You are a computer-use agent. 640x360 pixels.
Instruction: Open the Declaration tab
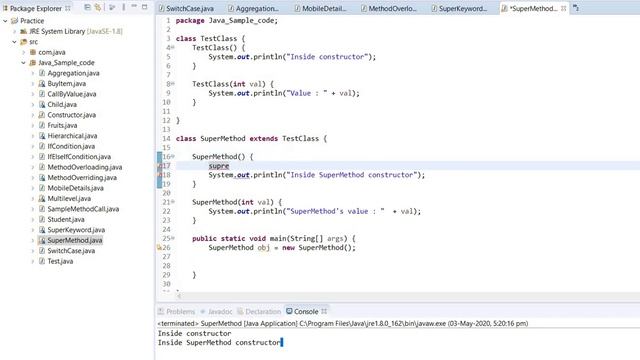pos(259,311)
